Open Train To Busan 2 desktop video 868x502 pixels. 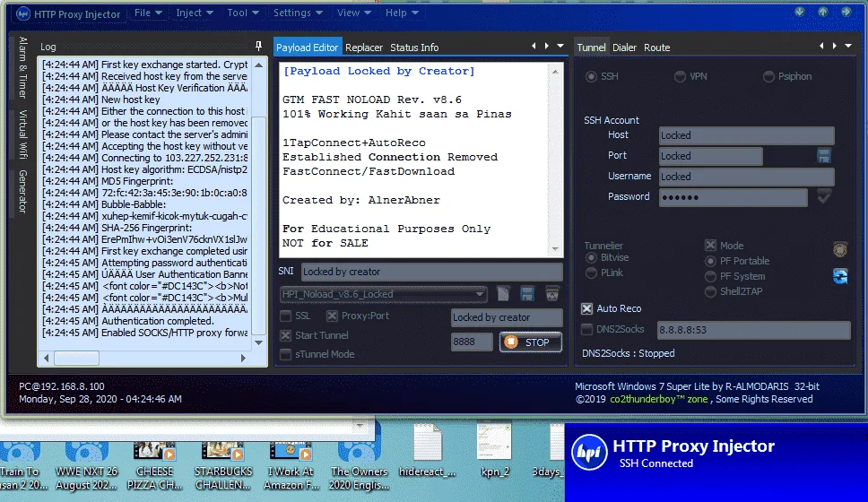pyautogui.click(x=21, y=466)
